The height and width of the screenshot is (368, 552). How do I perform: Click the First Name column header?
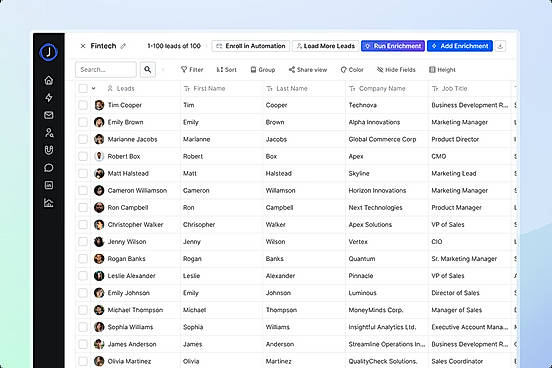tap(205, 88)
